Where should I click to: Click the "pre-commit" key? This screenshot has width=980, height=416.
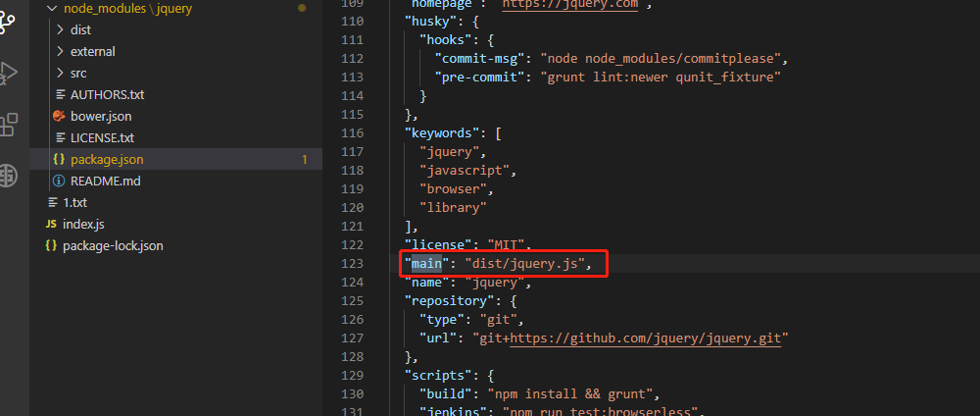pos(479,78)
